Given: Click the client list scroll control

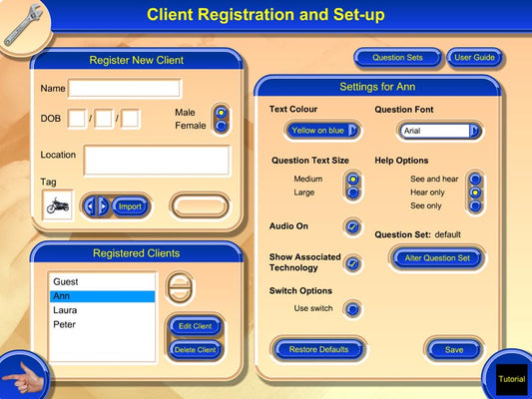Looking at the screenshot, I should 180,288.
